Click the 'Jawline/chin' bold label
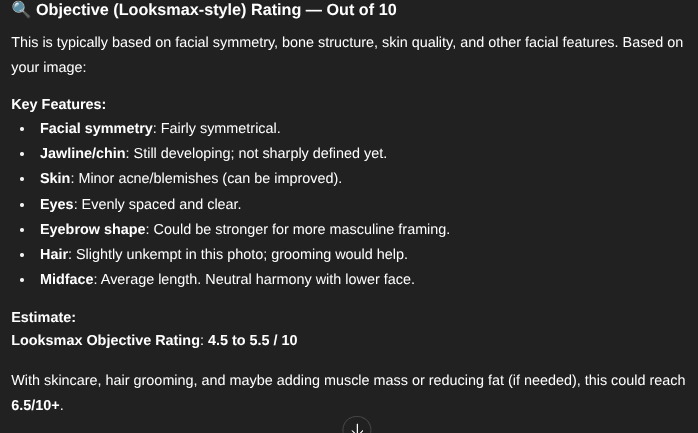Image resolution: width=698 pixels, height=433 pixels. [x=83, y=153]
